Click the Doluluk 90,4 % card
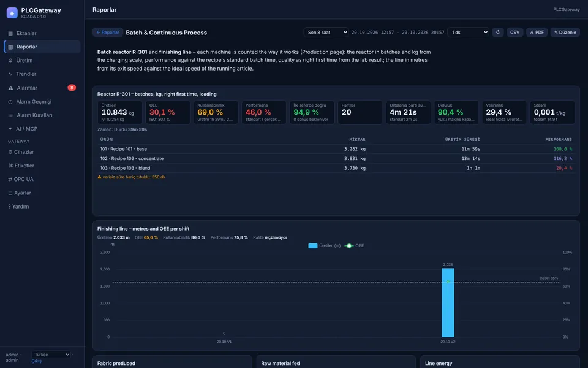 456,112
